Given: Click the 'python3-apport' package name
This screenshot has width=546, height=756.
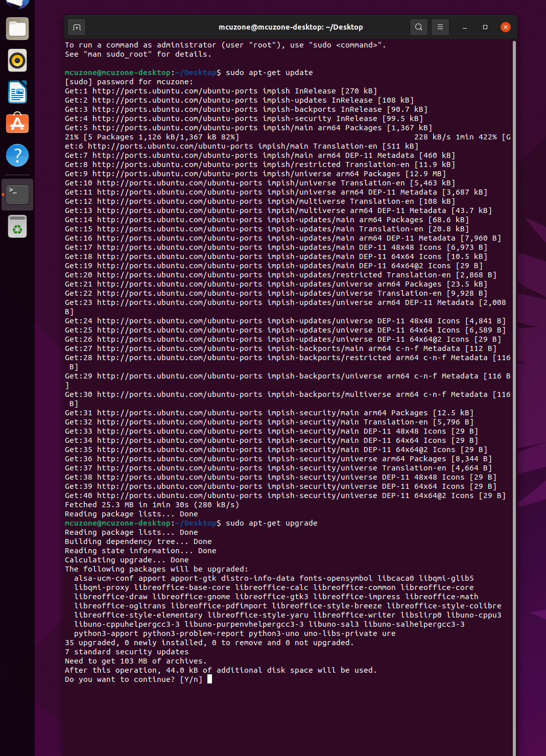Looking at the screenshot, I should click(x=106, y=633).
